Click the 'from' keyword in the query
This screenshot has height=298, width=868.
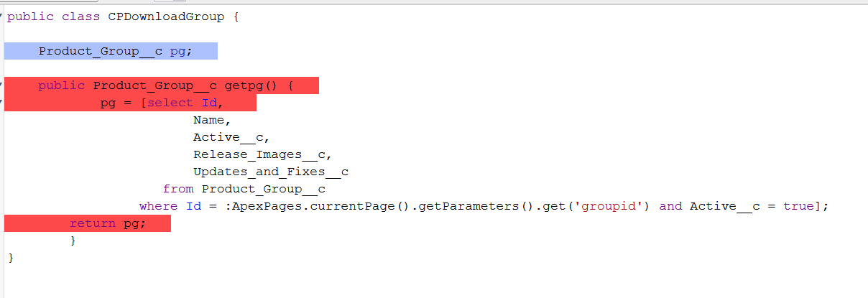(178, 189)
